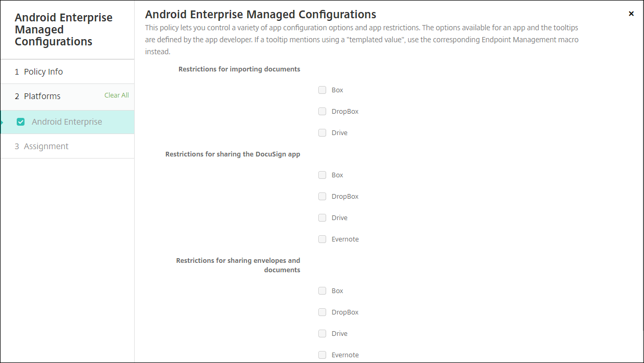Enable Drive under sharing the DocuSign app
The image size is (644, 363).
point(322,218)
